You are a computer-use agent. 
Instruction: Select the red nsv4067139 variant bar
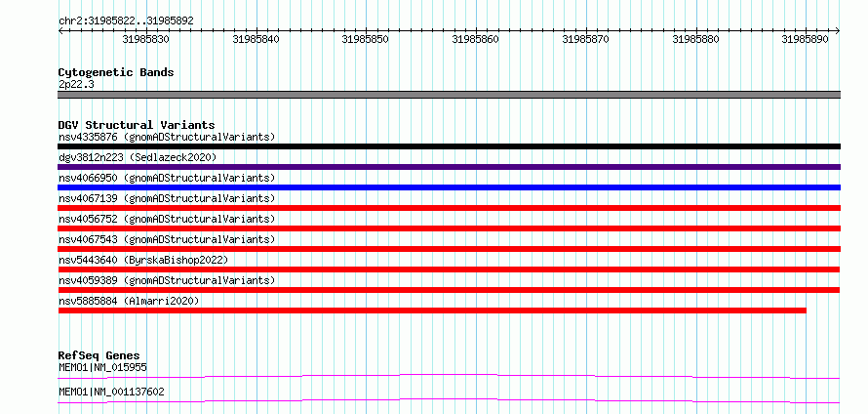pos(449,208)
